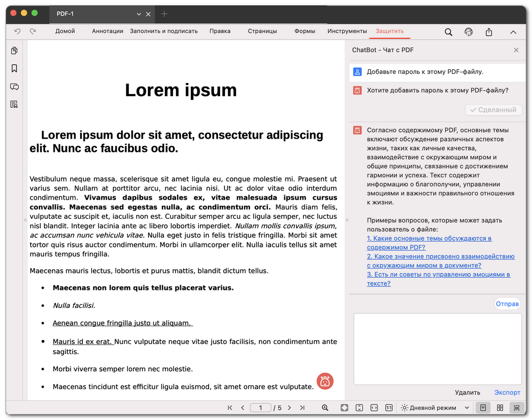Click the share icon in the toolbar
This screenshot has height=420, width=532.
[489, 32]
